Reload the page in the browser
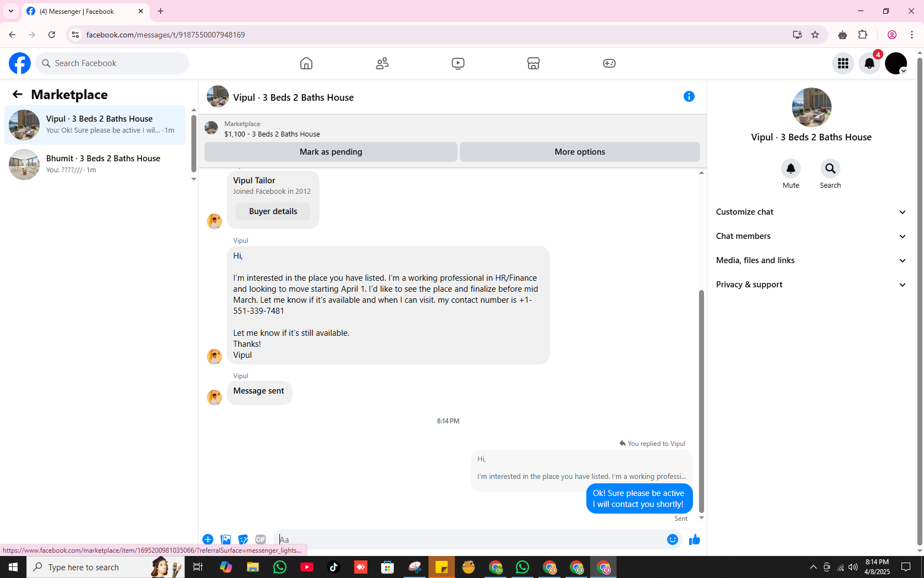 52,35
